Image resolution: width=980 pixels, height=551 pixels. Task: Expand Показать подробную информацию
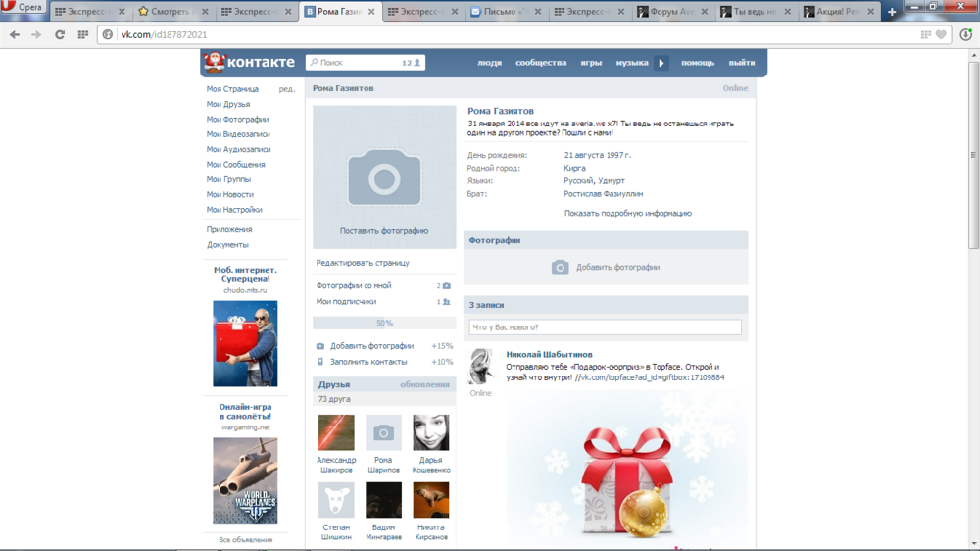627,213
